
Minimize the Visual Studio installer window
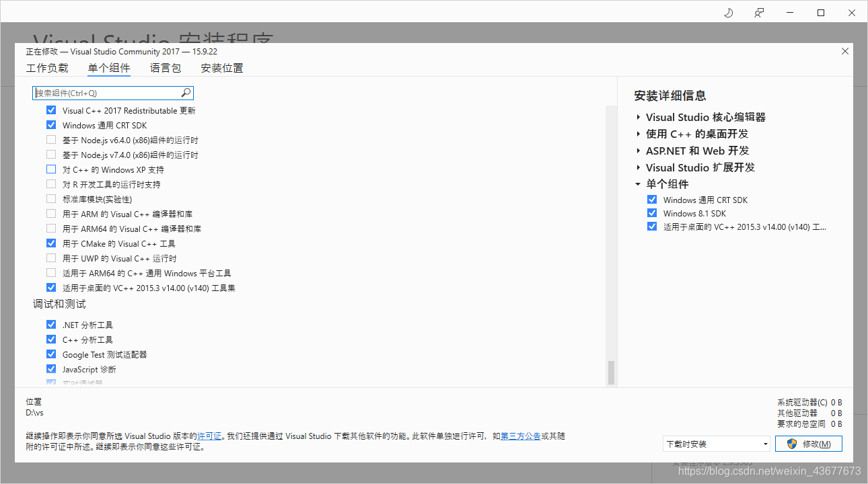coord(790,13)
